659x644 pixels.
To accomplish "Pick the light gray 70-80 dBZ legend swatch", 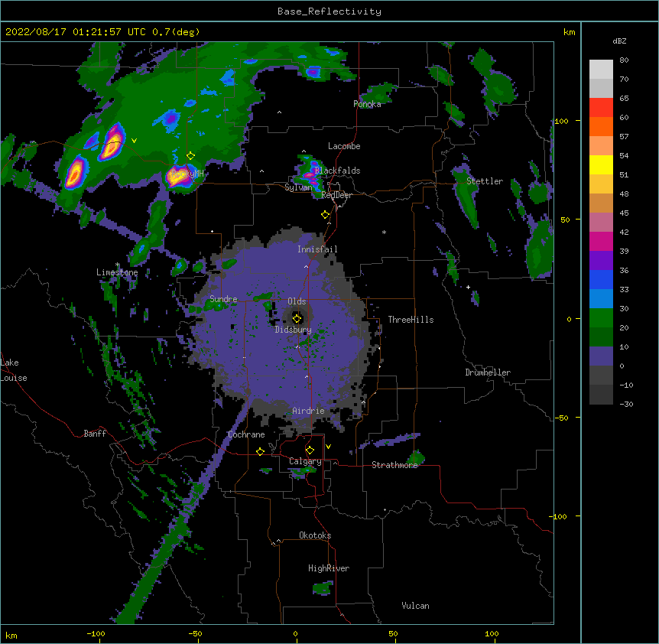I will (601, 69).
